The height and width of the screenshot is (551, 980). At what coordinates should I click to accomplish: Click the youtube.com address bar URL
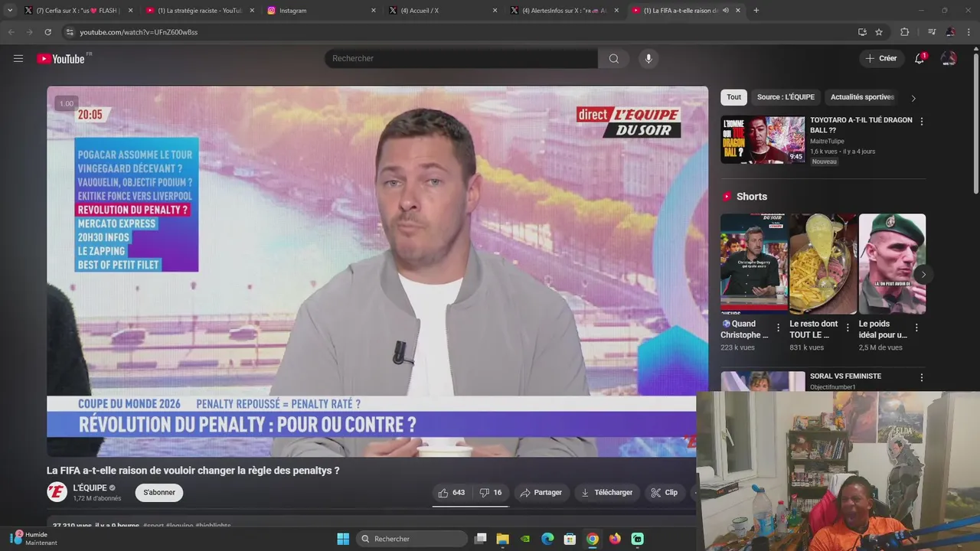(139, 32)
